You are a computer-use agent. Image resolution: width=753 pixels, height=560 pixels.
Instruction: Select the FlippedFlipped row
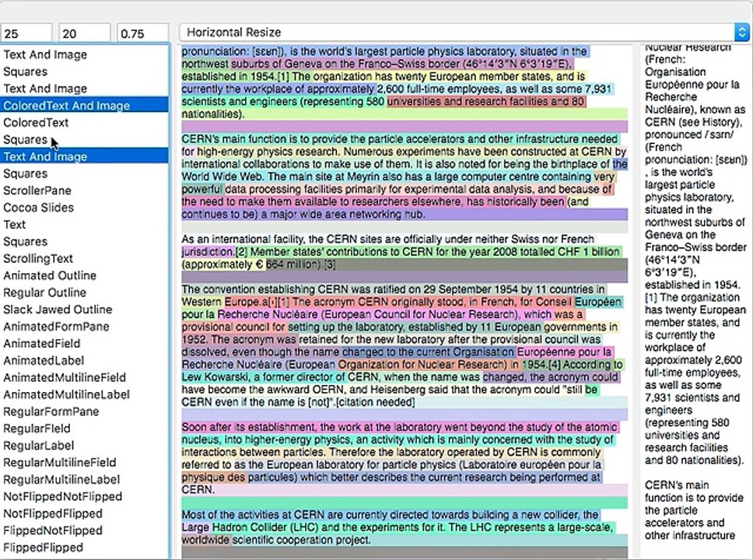(x=85, y=548)
